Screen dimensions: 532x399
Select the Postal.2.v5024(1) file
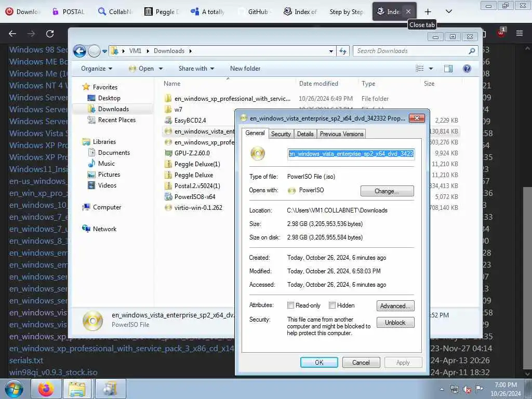[197, 186]
